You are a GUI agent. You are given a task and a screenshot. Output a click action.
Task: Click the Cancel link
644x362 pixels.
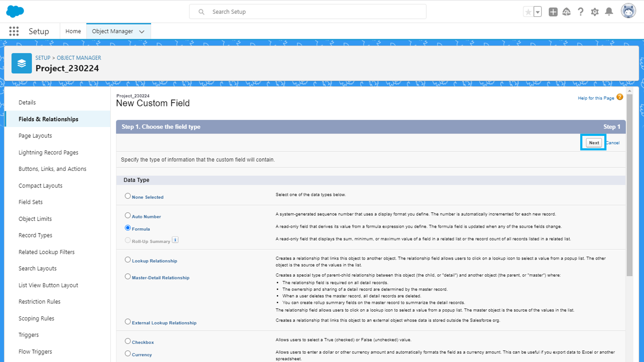point(612,143)
